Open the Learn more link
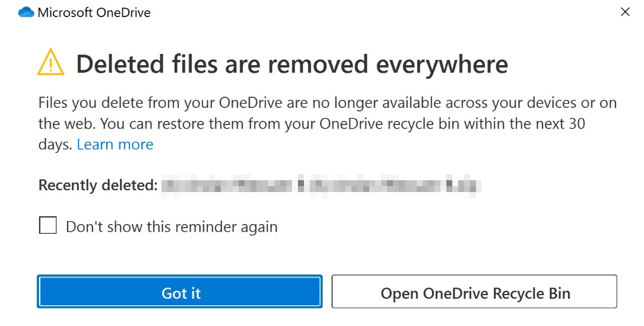Screen dimensions: 644x326 point(115,145)
